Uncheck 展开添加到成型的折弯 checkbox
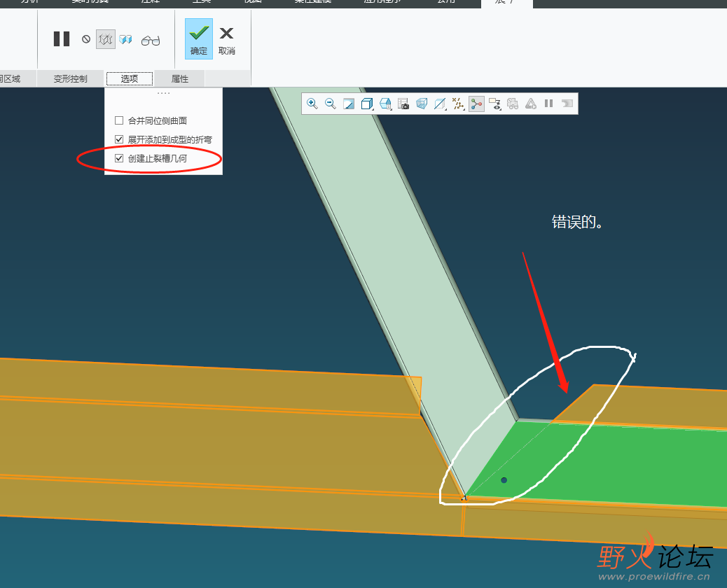 tap(119, 139)
